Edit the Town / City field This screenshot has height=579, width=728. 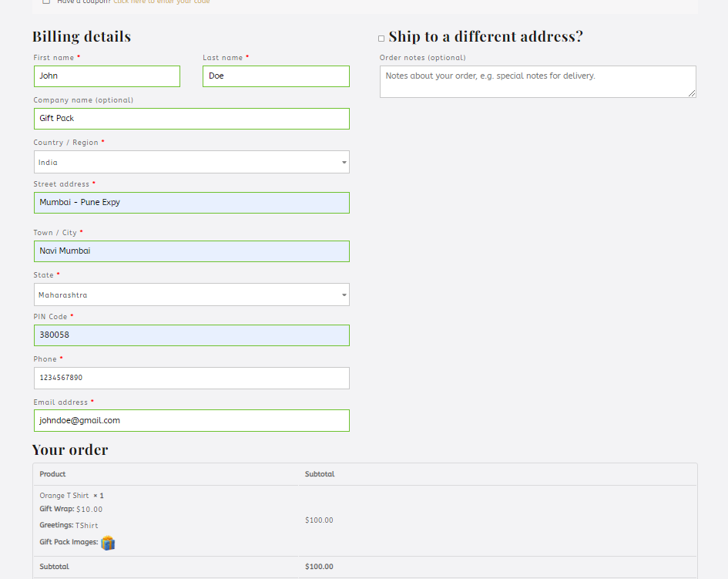[x=191, y=251]
